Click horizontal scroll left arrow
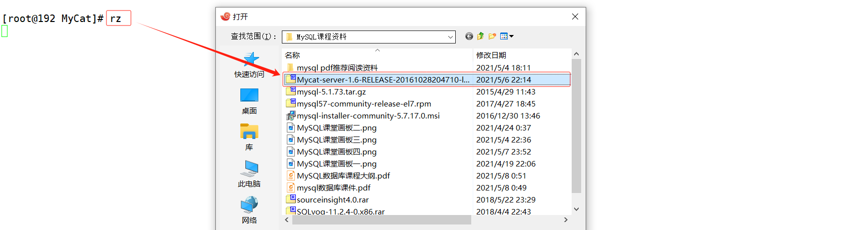The width and height of the screenshot is (868, 230). point(287,219)
